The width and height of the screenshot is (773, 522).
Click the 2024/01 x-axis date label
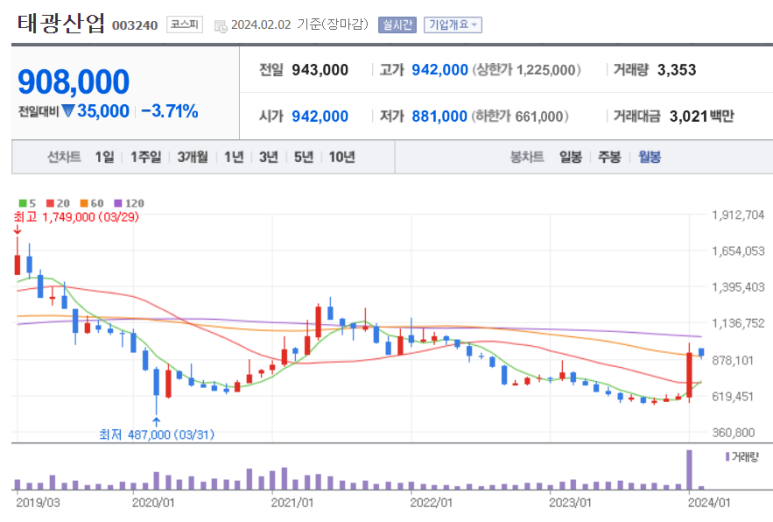tap(709, 503)
